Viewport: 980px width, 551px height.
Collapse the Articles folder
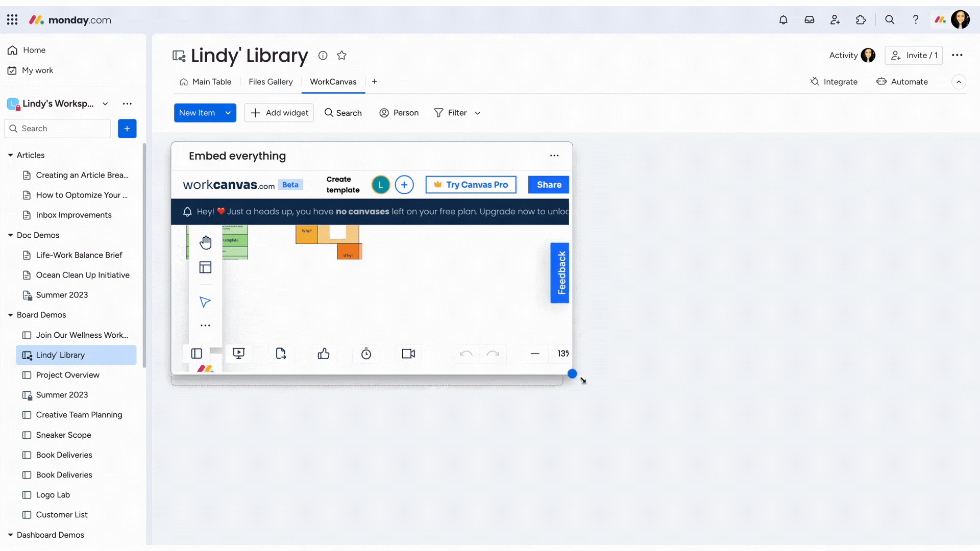point(10,155)
